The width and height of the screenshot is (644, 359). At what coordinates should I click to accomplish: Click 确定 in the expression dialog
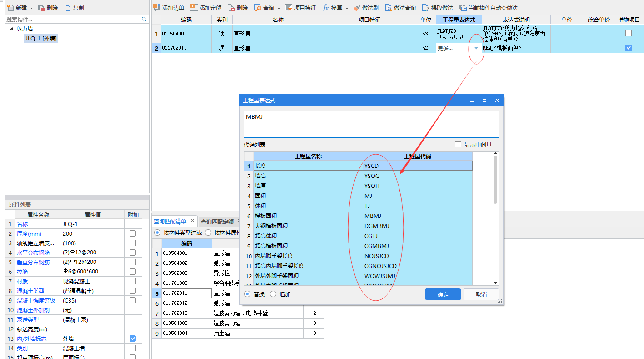coord(443,294)
